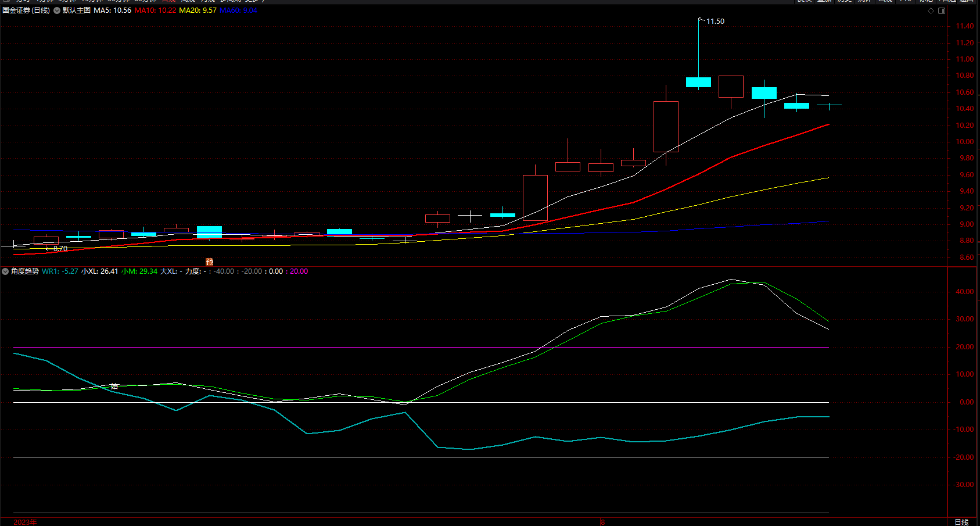Click the MA5 moving average legend
980x526 pixels.
[113, 10]
